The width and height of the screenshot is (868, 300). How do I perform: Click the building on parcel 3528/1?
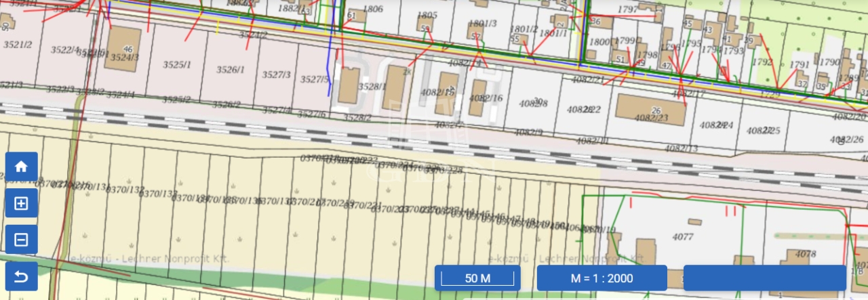350,86
